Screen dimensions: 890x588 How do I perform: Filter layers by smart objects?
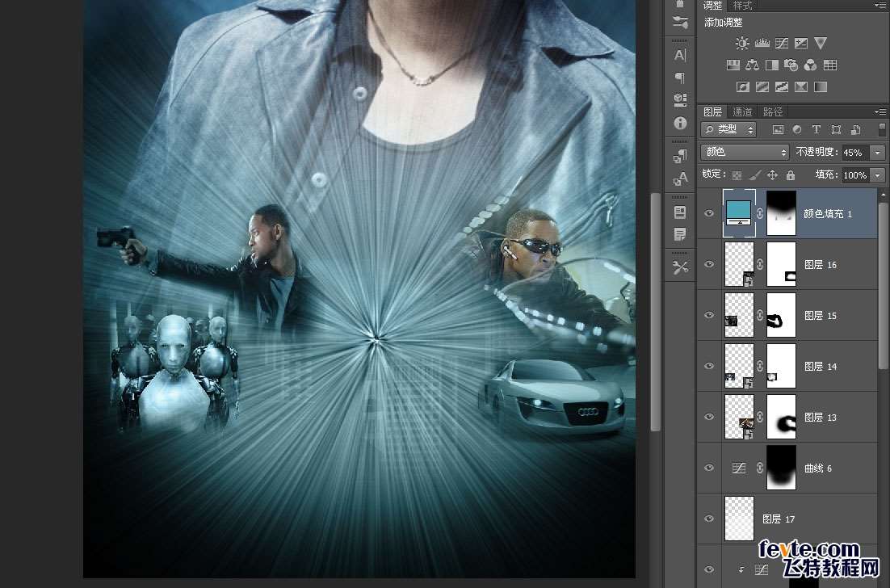pos(855,130)
